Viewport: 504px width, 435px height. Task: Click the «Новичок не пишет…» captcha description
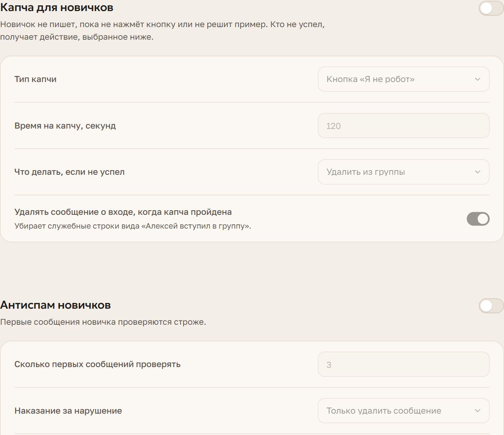162,31
